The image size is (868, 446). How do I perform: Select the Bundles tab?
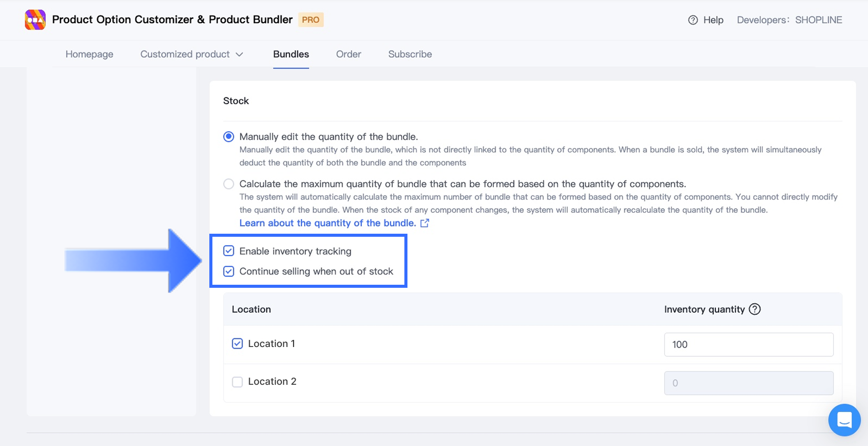291,54
